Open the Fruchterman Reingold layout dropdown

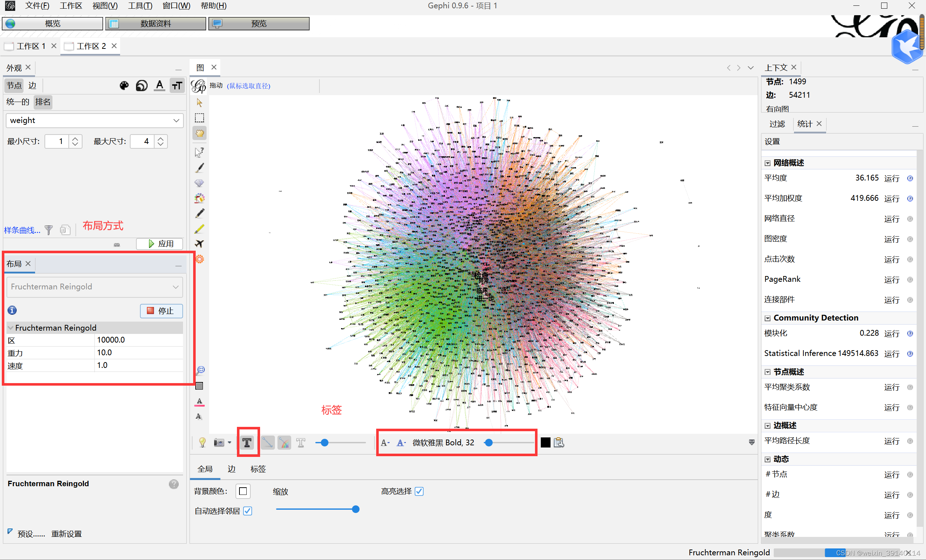tap(95, 287)
